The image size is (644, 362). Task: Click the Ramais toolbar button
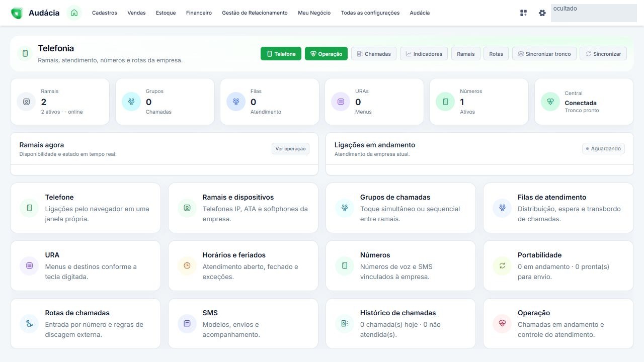pyautogui.click(x=466, y=54)
